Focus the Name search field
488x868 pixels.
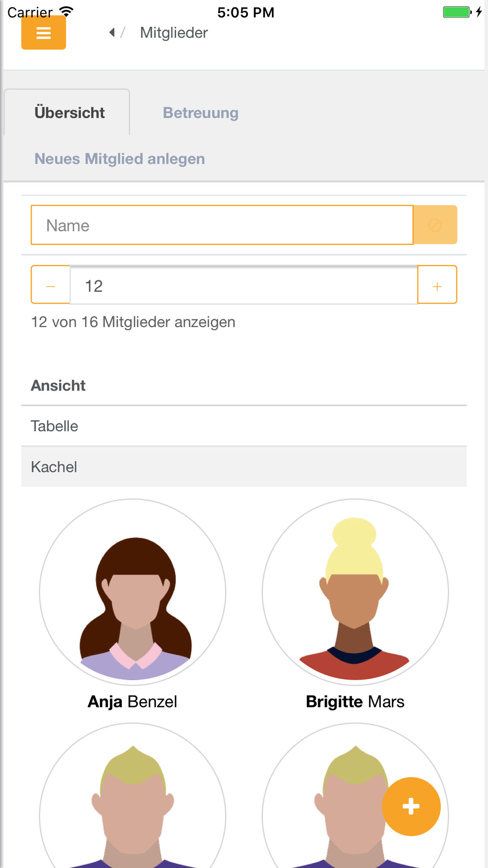[x=222, y=225]
